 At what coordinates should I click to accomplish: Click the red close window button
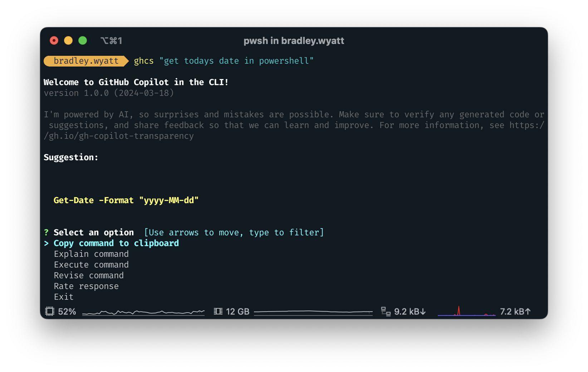(54, 40)
